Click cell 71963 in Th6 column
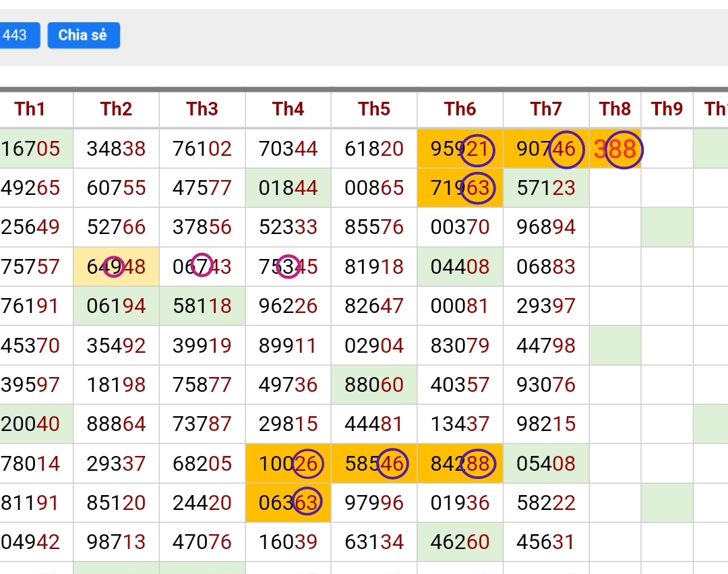 click(460, 188)
